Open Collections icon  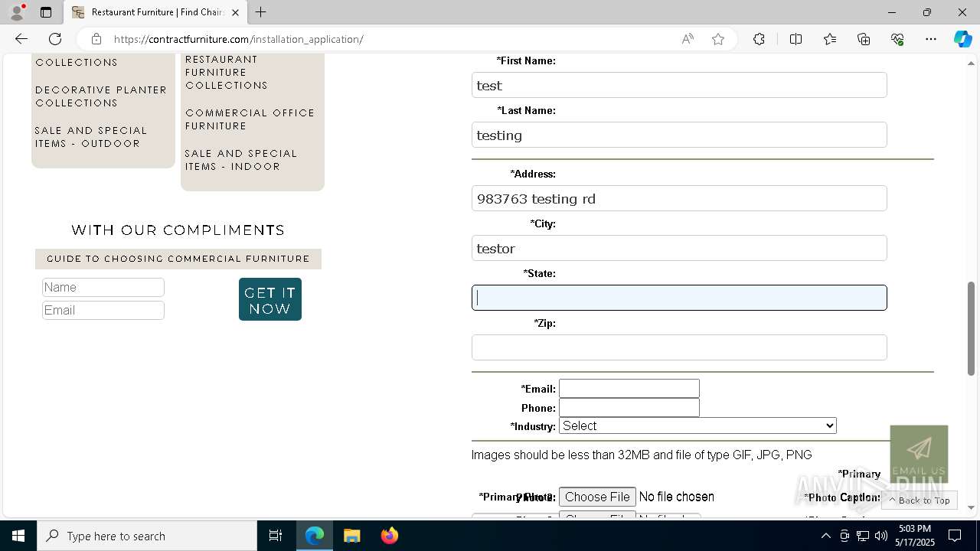click(864, 39)
